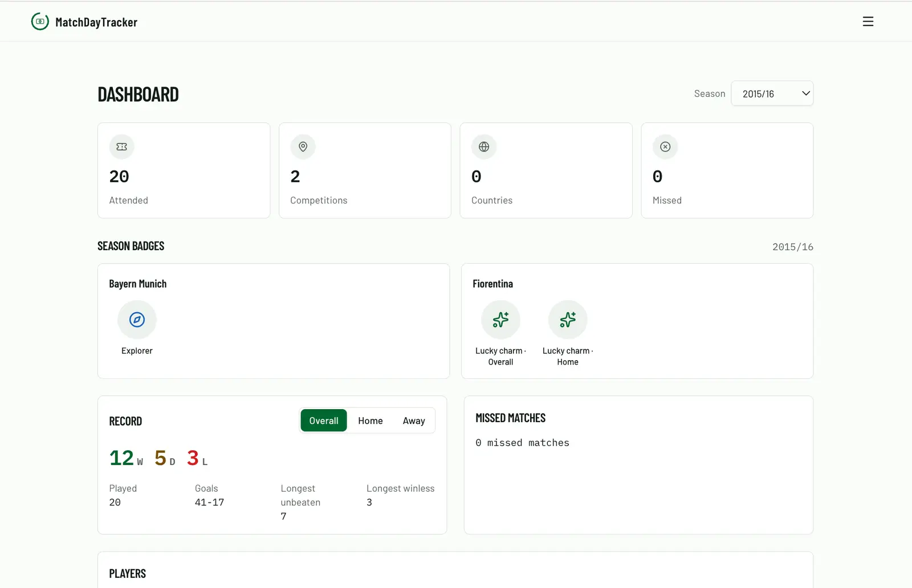
Task: Click the Played 20 value
Action: 115,503
